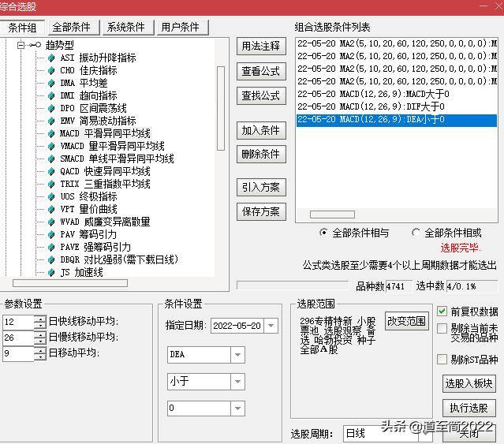Click the 日慢线移动平均 spinner arrows
504x444 pixels.
40,338
